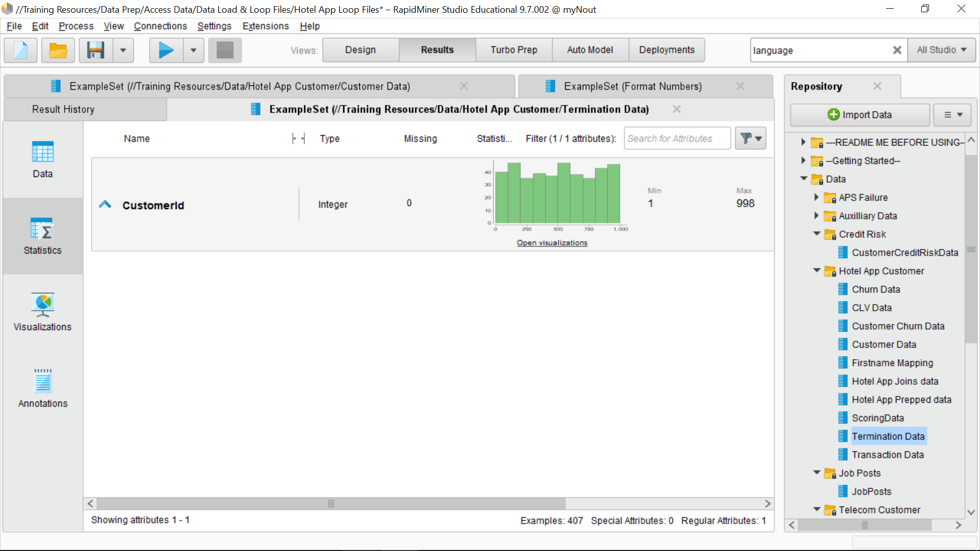This screenshot has height=551, width=980.
Task: Sort by the Missing column header
Action: coord(421,139)
